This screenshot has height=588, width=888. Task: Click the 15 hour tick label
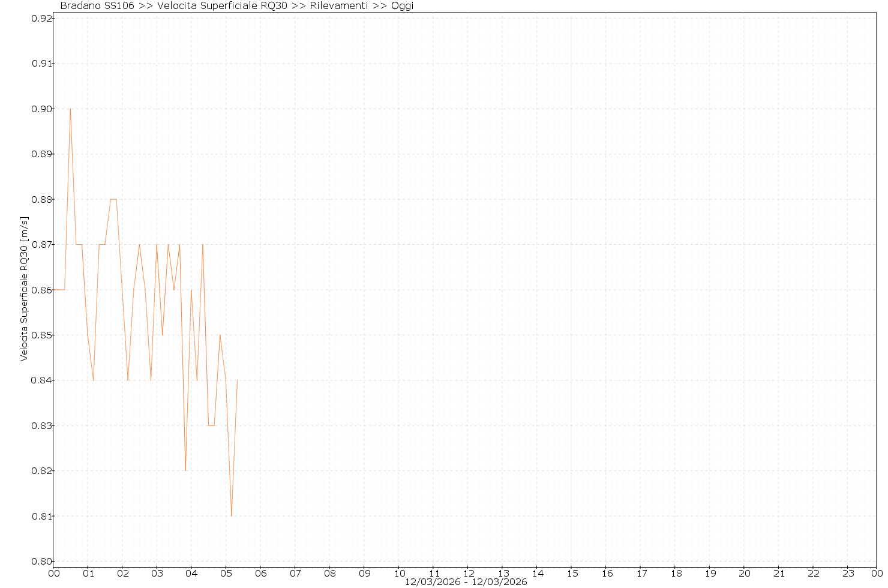point(572,574)
